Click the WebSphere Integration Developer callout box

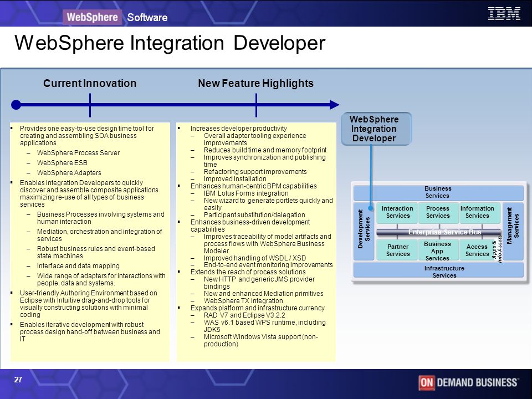(376, 129)
